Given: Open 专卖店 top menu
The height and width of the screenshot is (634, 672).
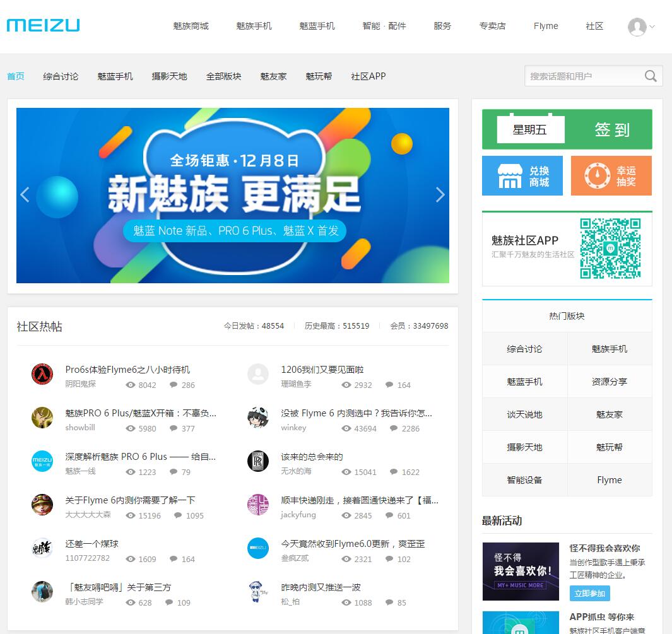Looking at the screenshot, I should click(492, 26).
